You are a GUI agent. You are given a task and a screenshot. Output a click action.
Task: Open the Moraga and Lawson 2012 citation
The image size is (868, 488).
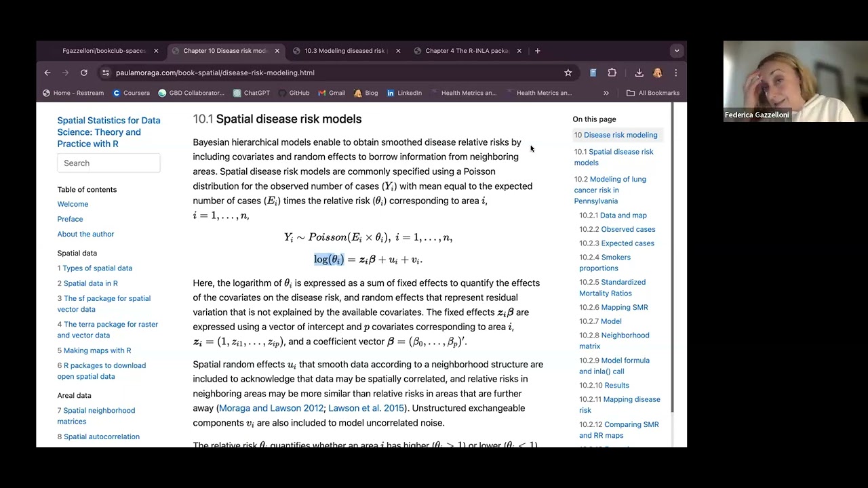(x=271, y=408)
